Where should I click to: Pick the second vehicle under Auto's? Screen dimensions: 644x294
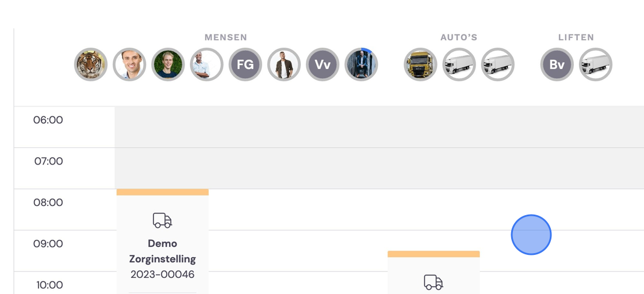[459, 64]
